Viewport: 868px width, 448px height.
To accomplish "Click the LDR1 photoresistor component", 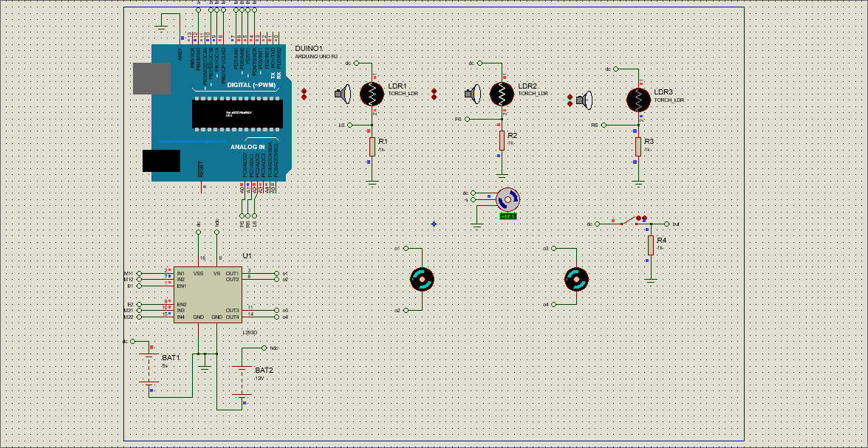I will pyautogui.click(x=372, y=94).
